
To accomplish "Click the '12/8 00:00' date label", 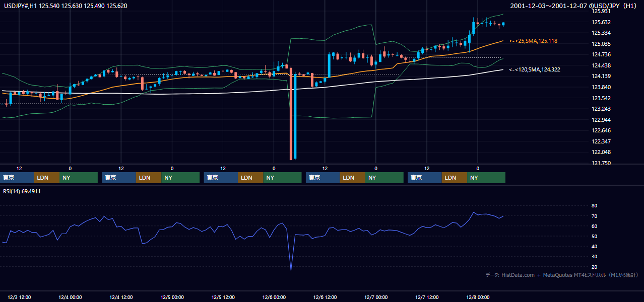I will click(x=478, y=297).
